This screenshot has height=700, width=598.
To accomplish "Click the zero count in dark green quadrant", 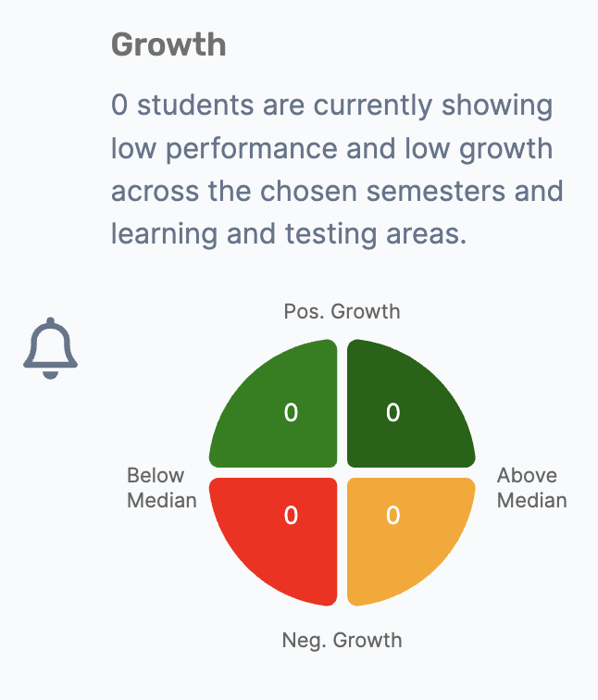I will click(x=393, y=413).
